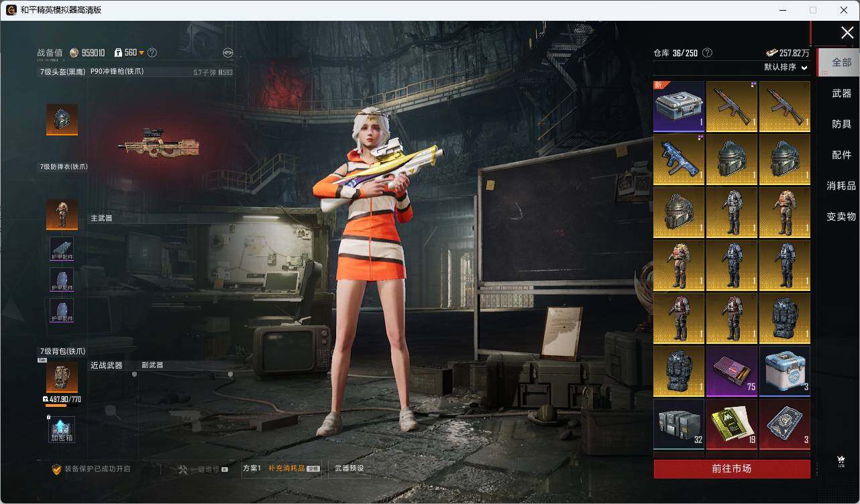Select the second AK rifle in warehouse
The height and width of the screenshot is (504, 860).
(785, 107)
